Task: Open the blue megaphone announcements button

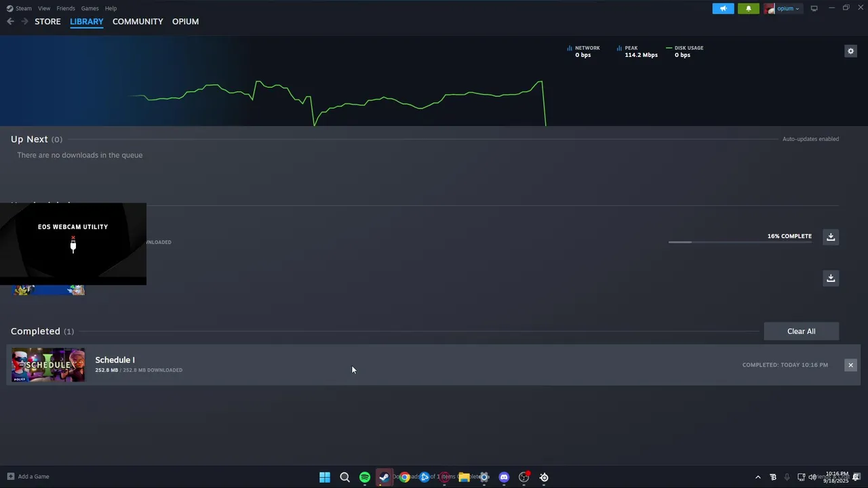Action: [x=723, y=8]
